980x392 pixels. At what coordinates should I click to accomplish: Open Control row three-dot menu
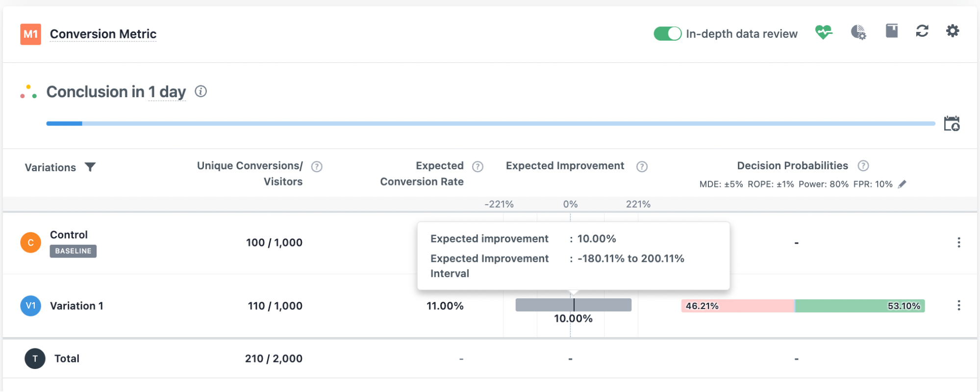click(x=959, y=242)
